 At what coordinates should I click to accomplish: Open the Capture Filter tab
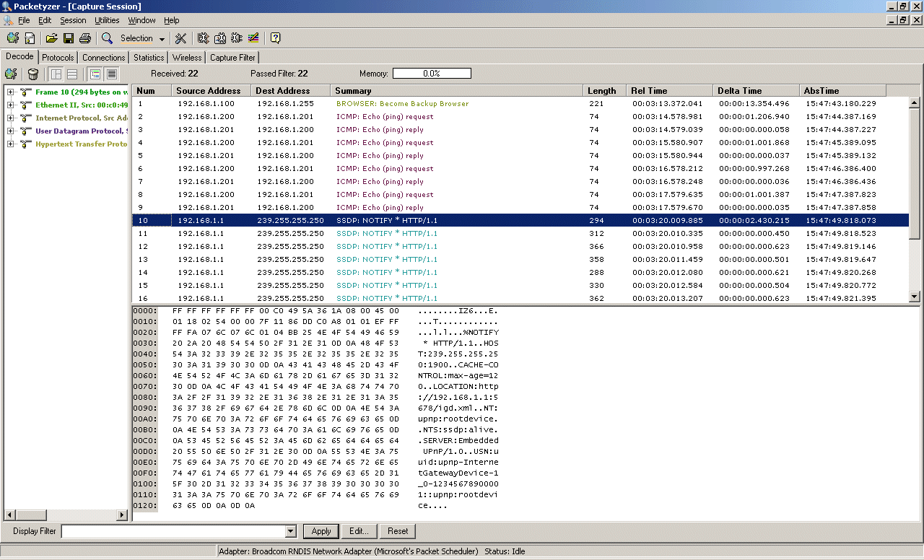click(x=232, y=58)
